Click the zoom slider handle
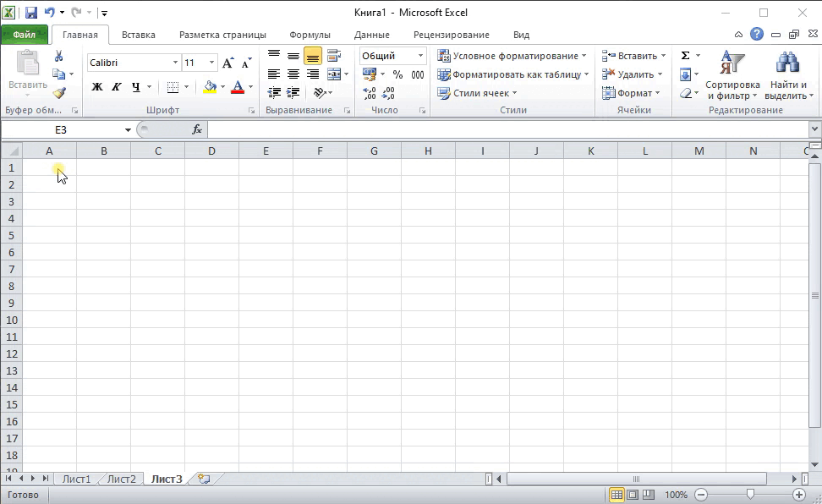 click(x=750, y=495)
